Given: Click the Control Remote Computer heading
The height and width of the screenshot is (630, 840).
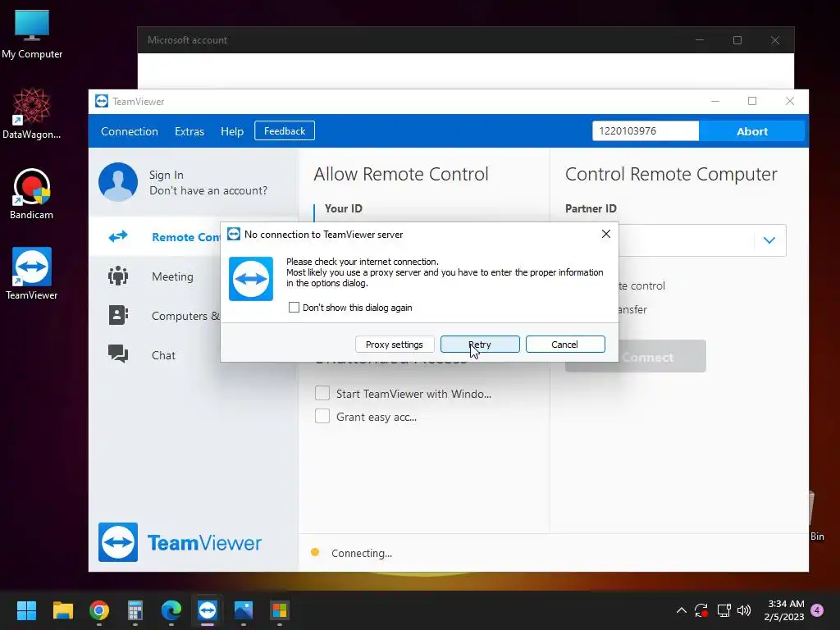Looking at the screenshot, I should click(671, 174).
